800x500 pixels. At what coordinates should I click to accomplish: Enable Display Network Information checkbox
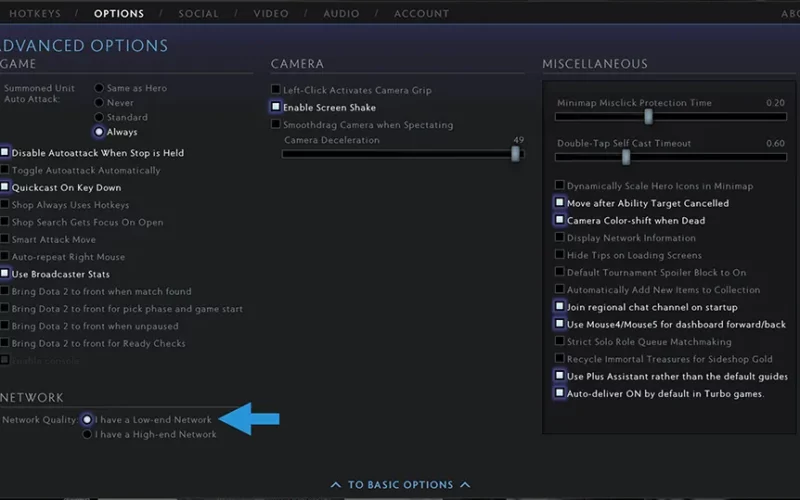pyautogui.click(x=560, y=237)
